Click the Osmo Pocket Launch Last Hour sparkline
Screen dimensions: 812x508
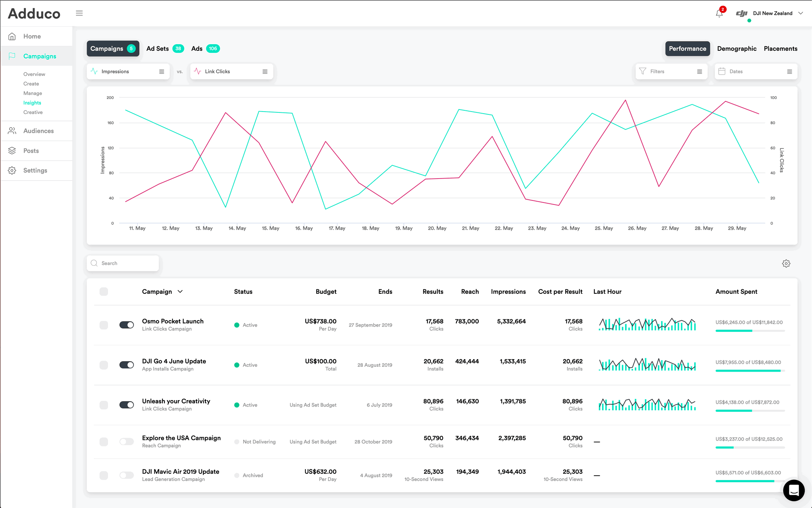click(x=647, y=324)
